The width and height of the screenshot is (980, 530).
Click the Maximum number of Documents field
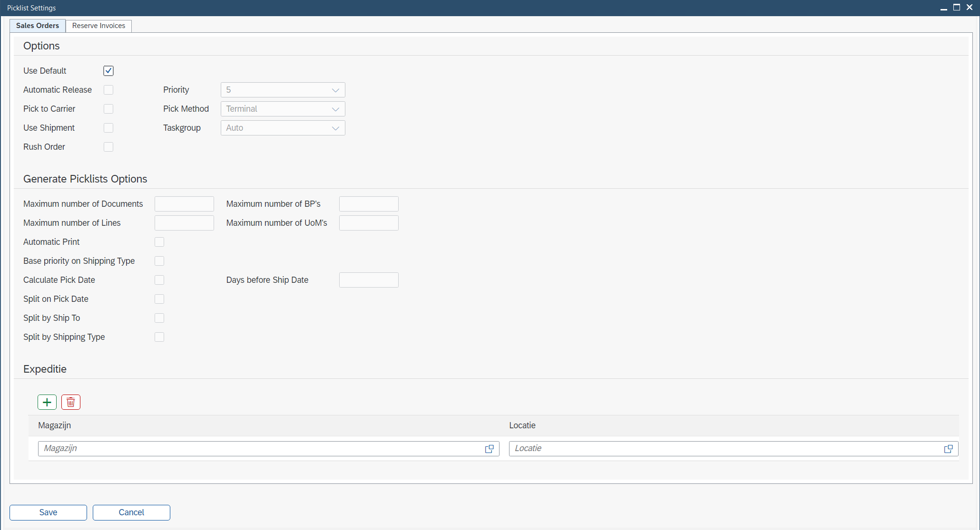(184, 204)
